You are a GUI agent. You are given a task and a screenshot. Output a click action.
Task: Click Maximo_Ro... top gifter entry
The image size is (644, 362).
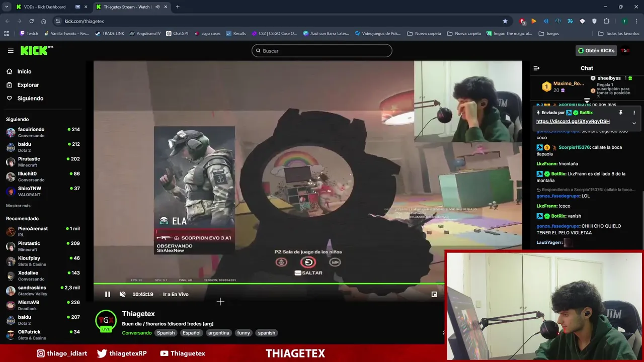pos(563,86)
